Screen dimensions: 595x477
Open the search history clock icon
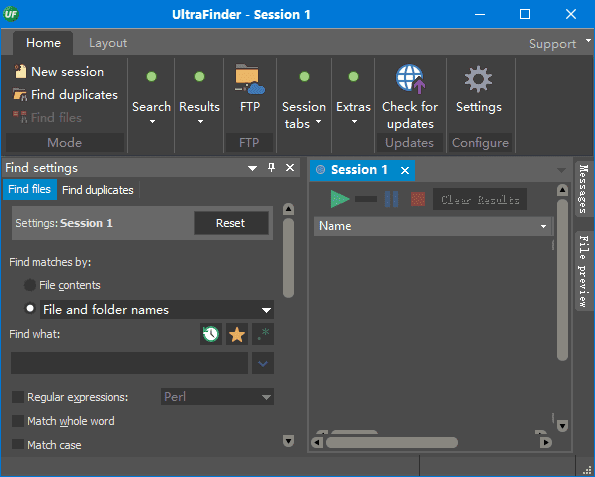(x=211, y=334)
